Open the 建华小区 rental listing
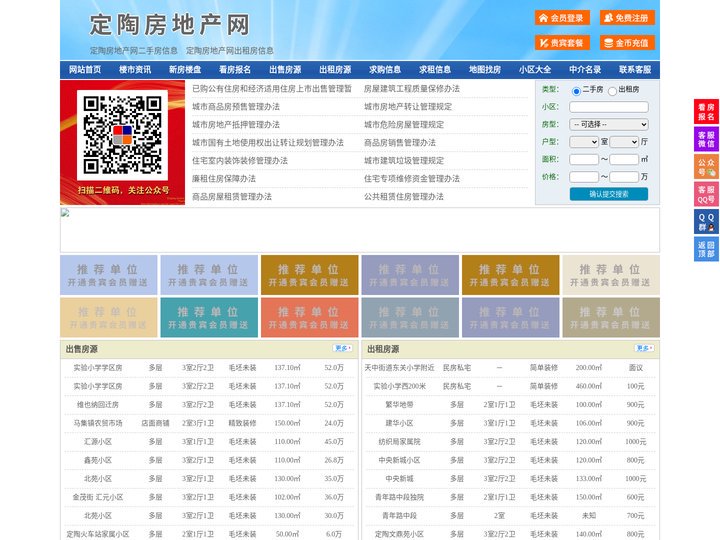The image size is (720, 540). (399, 423)
